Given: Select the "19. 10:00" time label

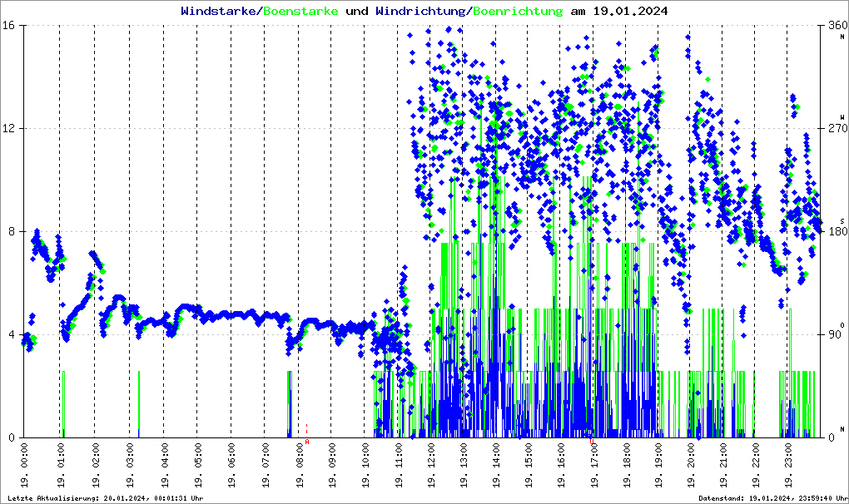Looking at the screenshot, I should (x=365, y=465).
